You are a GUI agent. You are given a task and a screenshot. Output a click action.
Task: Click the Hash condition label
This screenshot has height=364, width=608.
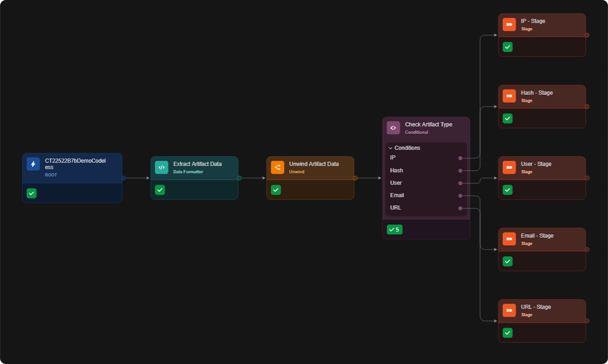396,171
